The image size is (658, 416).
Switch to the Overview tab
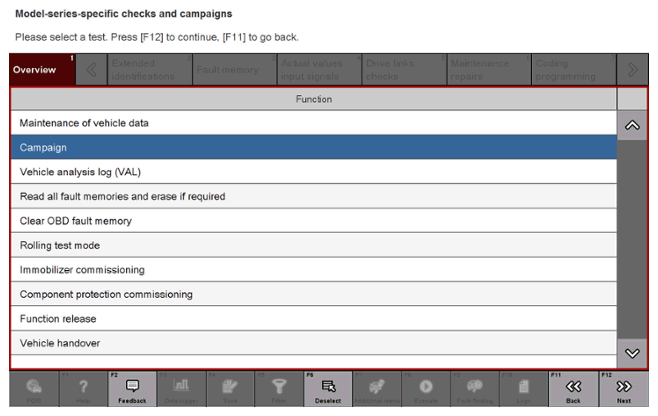point(41,70)
